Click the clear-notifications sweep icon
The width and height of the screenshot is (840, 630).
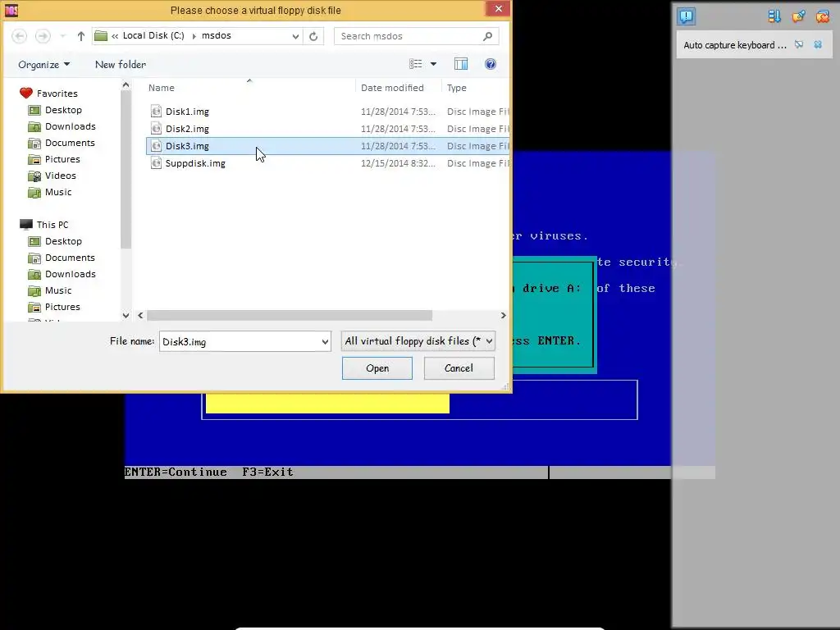tap(799, 16)
